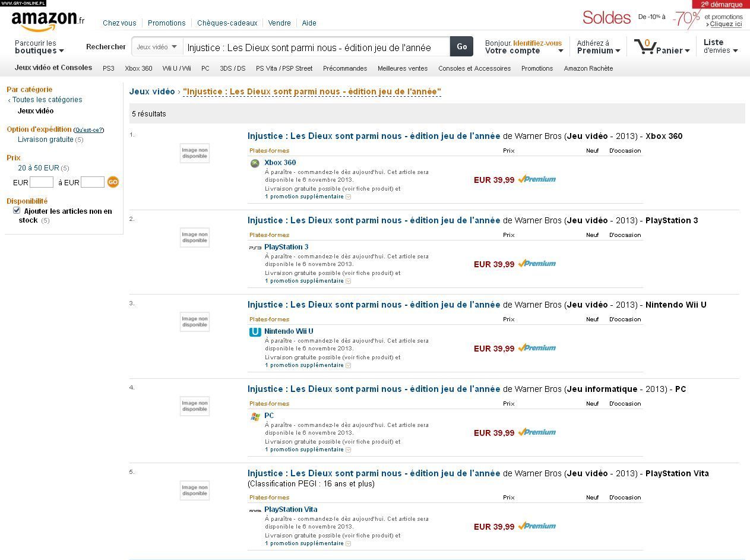Untick 'Ajouter les articles non en stock' checkbox
The image size is (750, 560).
pos(17,210)
